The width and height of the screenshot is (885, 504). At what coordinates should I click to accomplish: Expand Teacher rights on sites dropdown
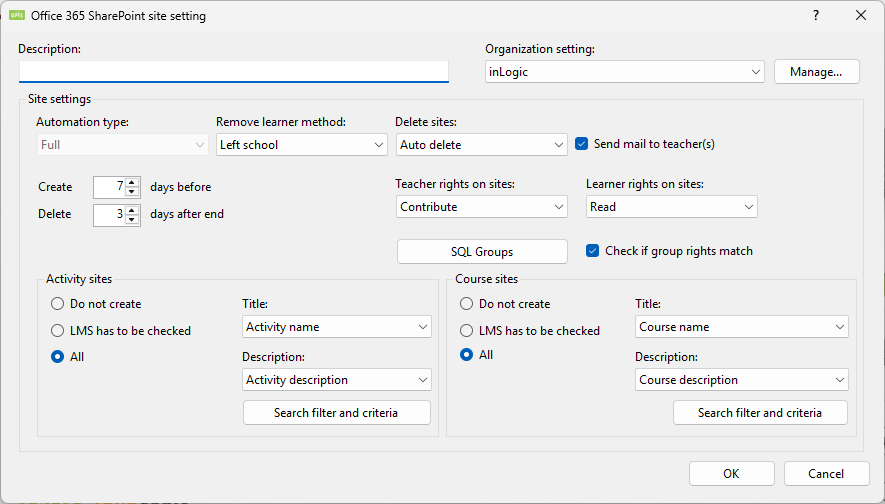(x=481, y=207)
